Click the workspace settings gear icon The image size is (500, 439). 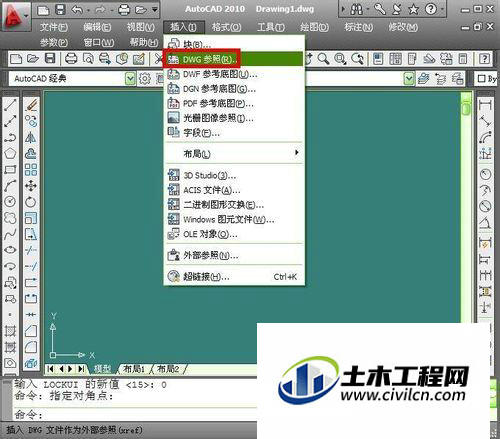pos(145,79)
